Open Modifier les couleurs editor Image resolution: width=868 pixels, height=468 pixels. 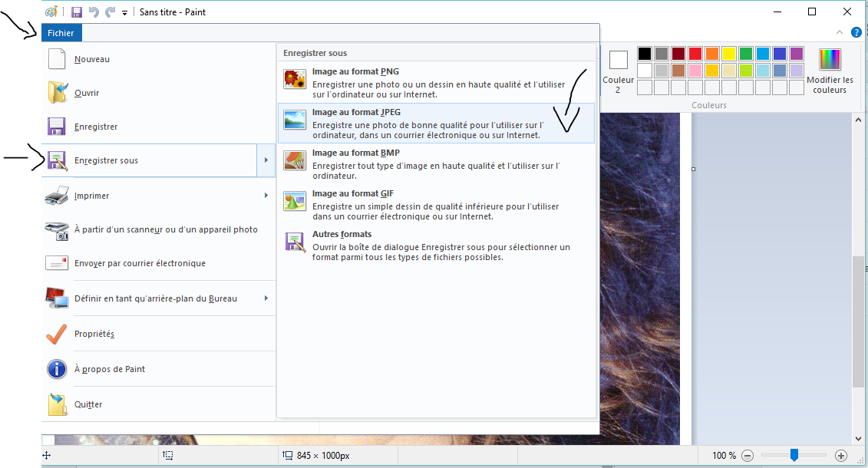pyautogui.click(x=830, y=71)
